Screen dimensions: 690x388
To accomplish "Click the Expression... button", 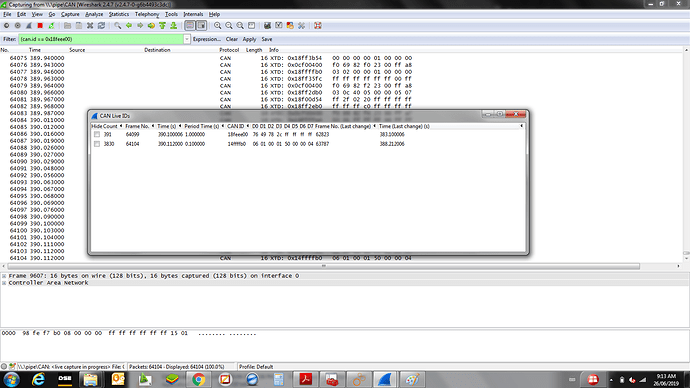I will (x=207, y=39).
